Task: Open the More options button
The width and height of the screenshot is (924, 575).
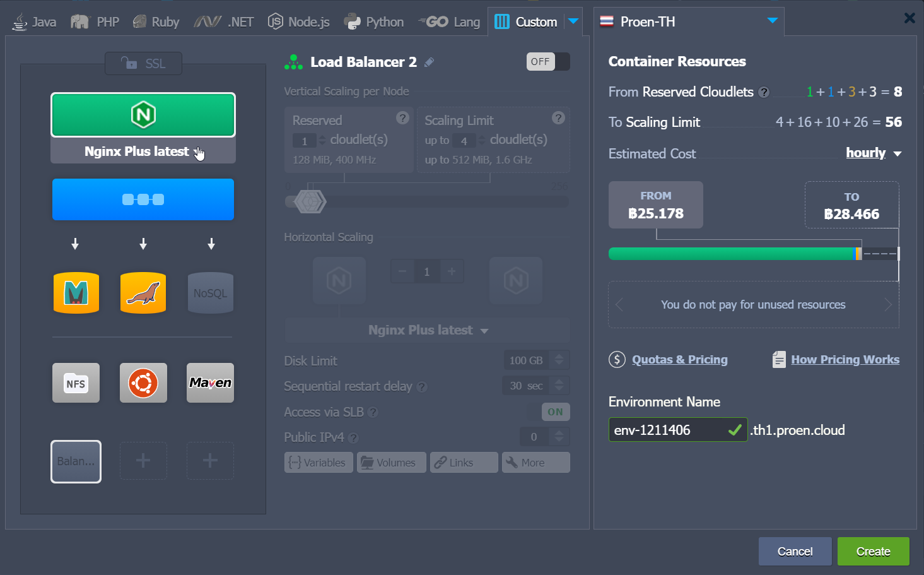Action: pos(535,463)
